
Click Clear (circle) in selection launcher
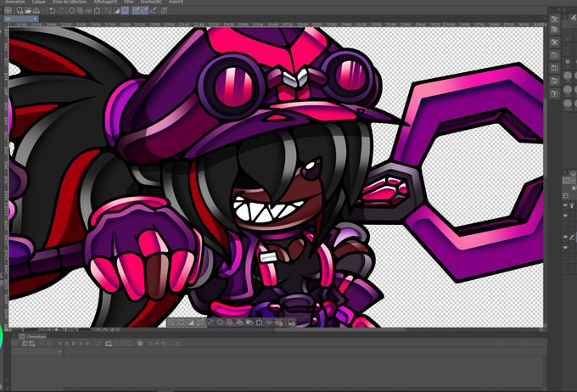pos(220,322)
